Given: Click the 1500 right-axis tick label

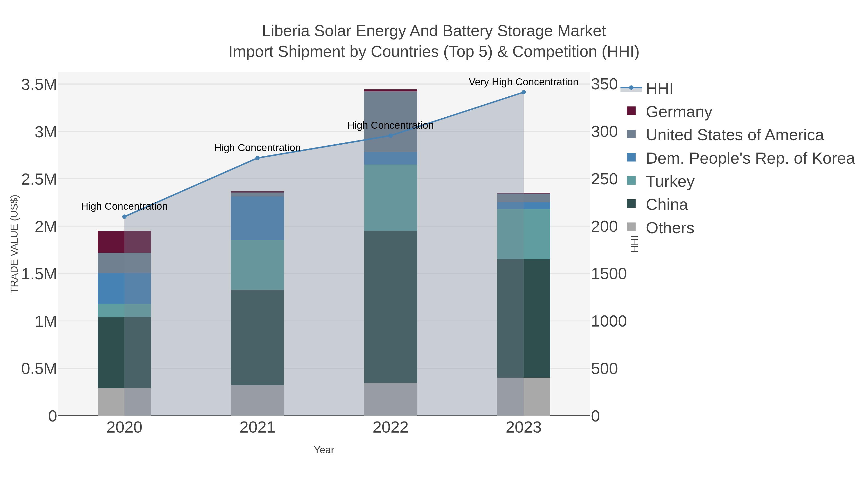Looking at the screenshot, I should pos(609,274).
